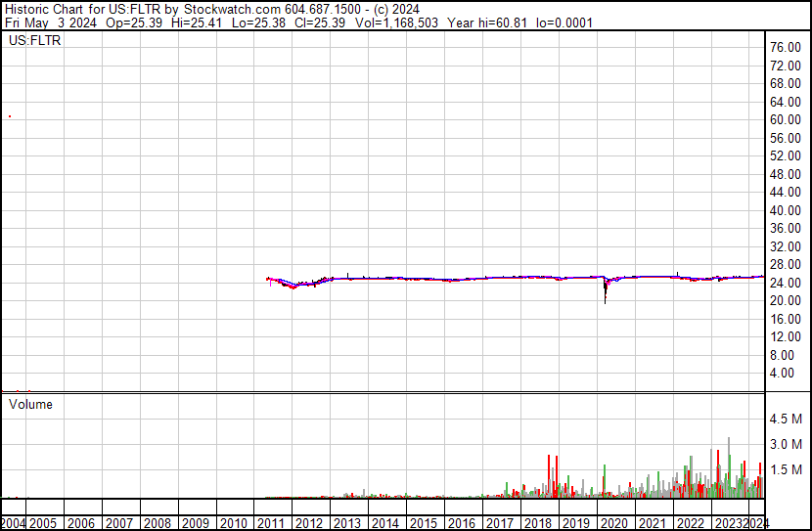Click the 72.00 price axis label
The height and width of the screenshot is (531, 812).
786,66
